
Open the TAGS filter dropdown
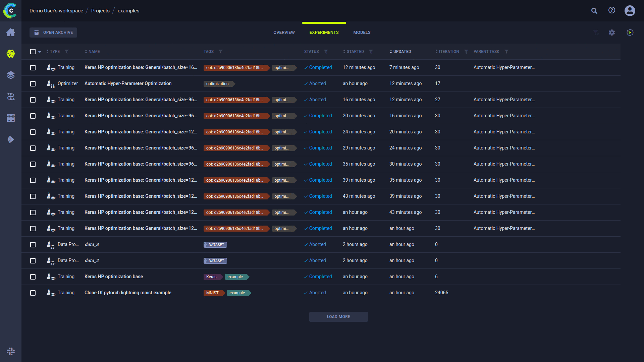[x=221, y=52]
